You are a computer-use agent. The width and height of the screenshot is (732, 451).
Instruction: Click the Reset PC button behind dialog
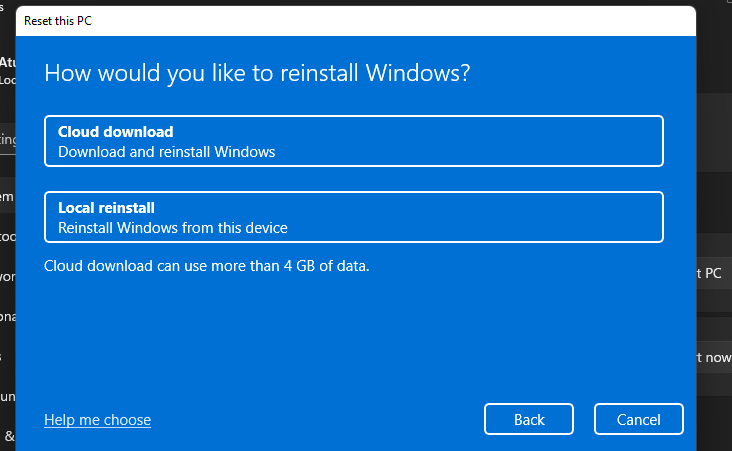pyautogui.click(x=713, y=272)
